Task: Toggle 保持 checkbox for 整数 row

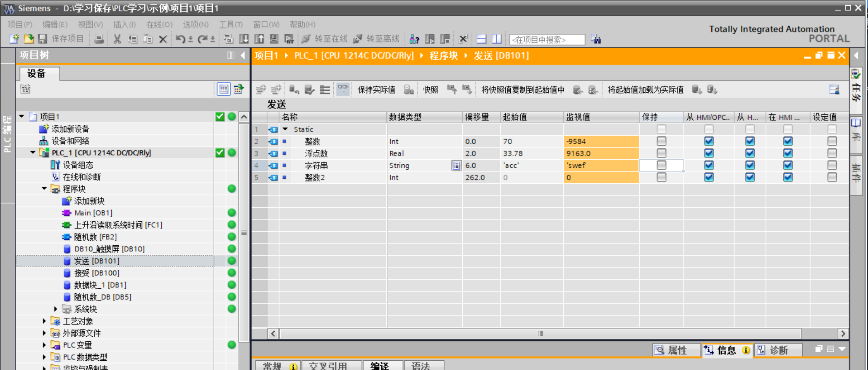Action: 662,141
